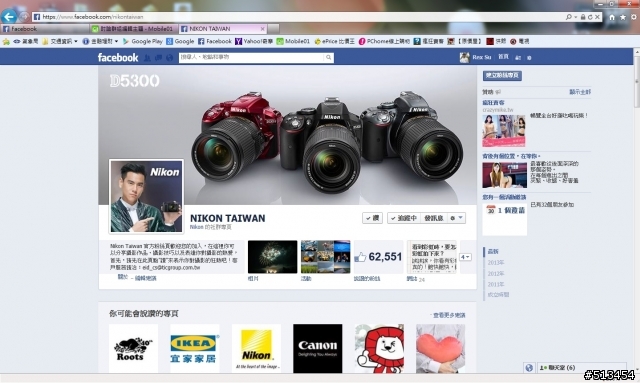
Task: Click the NIKON TAIWAN page title
Action: point(227,218)
